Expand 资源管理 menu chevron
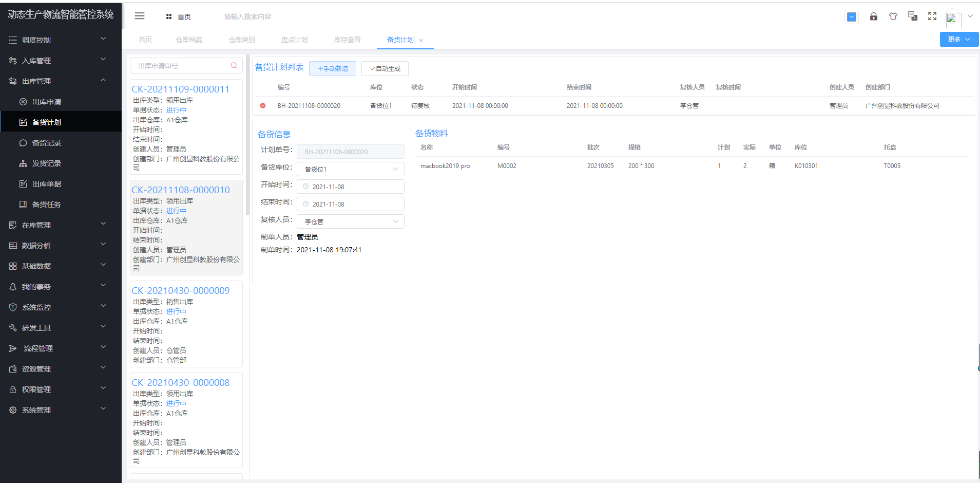Viewport: 980px width, 483px height. (x=103, y=367)
